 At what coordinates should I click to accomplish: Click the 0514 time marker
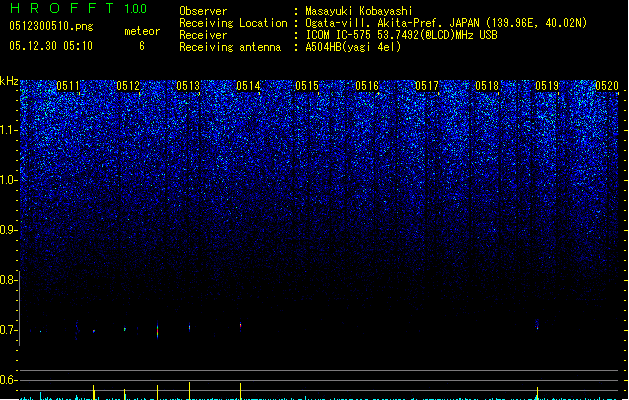[248, 87]
